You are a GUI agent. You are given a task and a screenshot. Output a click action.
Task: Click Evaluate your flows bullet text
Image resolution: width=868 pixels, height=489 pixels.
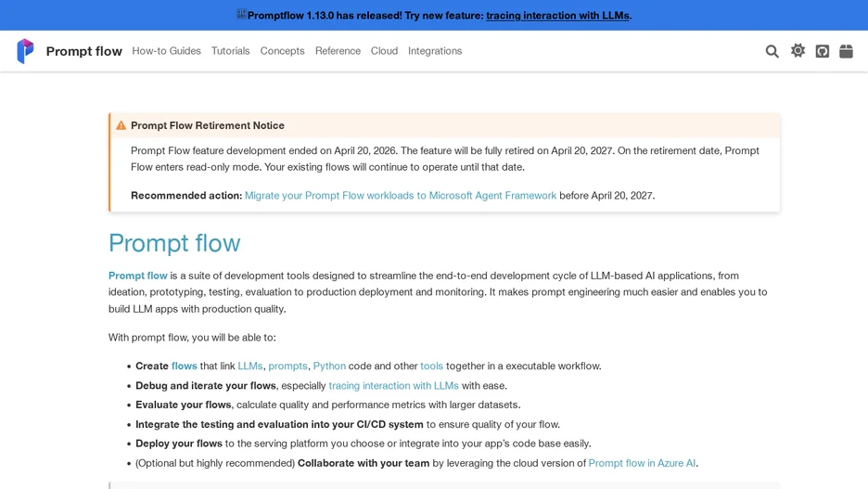pyautogui.click(x=184, y=405)
